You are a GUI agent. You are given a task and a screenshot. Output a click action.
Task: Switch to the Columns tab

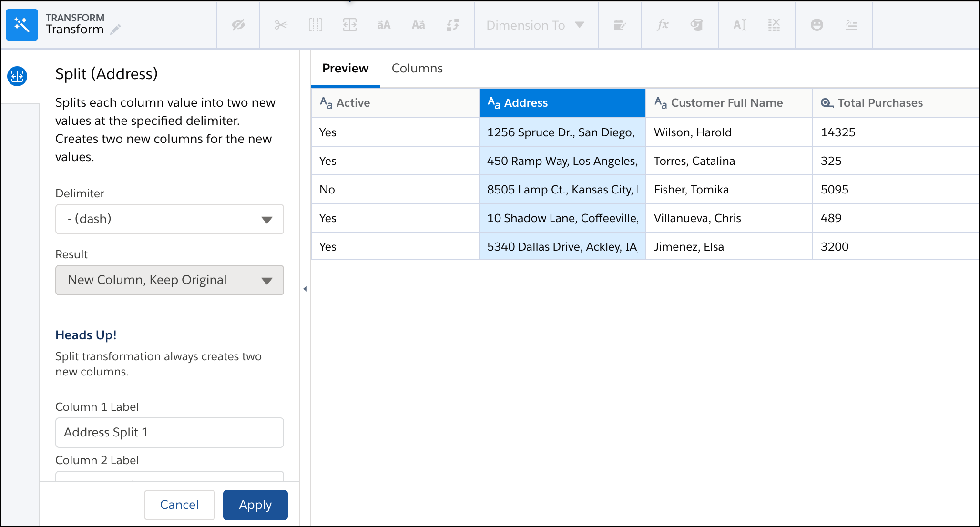tap(417, 68)
